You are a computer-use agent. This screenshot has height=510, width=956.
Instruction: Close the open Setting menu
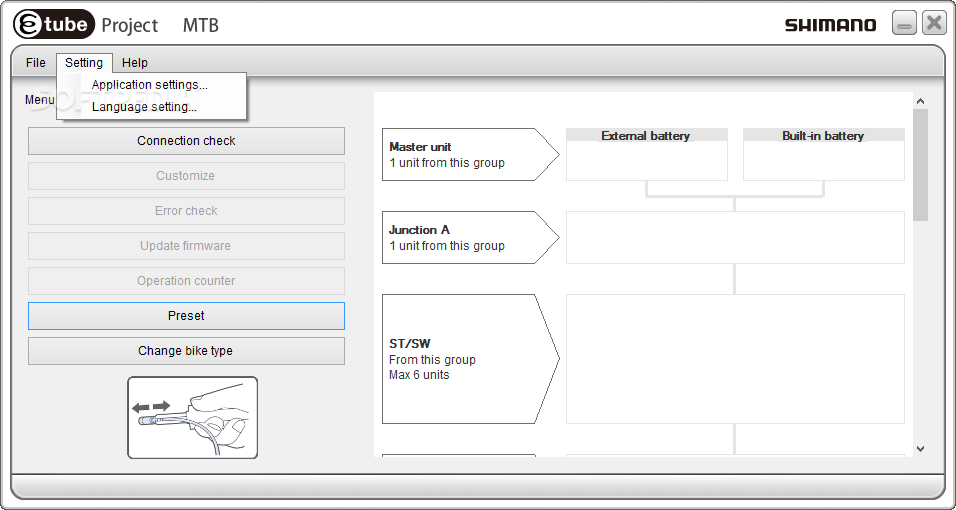(x=84, y=63)
